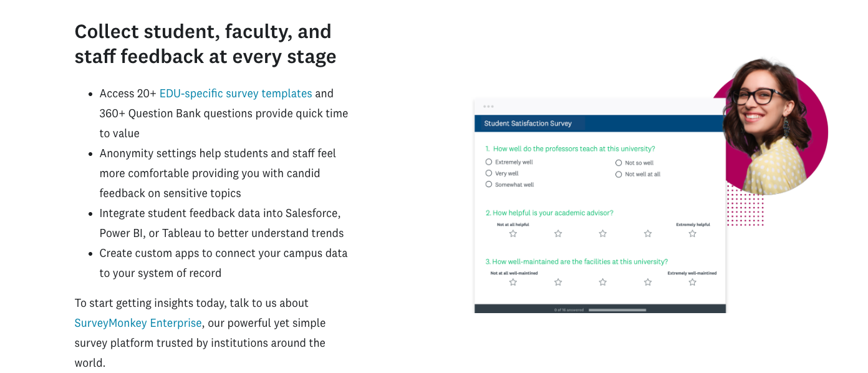This screenshot has width=868, height=373.
Task: Select the 'Somewhat well' radio option
Action: click(x=489, y=185)
